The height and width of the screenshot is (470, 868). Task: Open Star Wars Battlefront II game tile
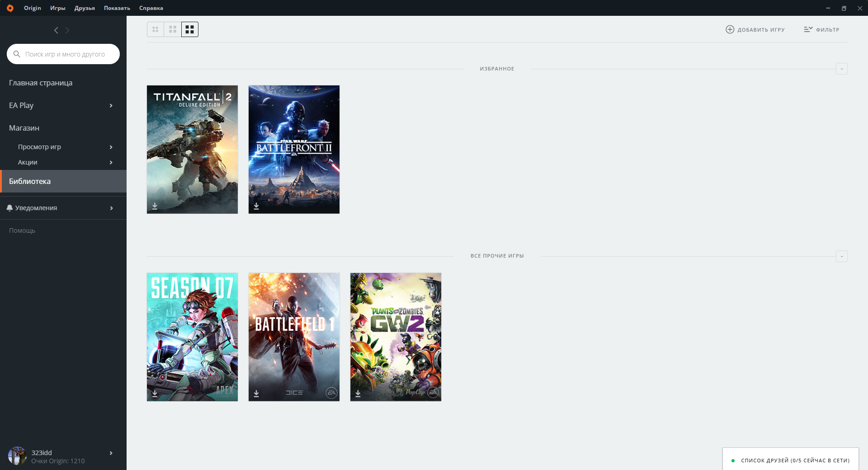[294, 150]
